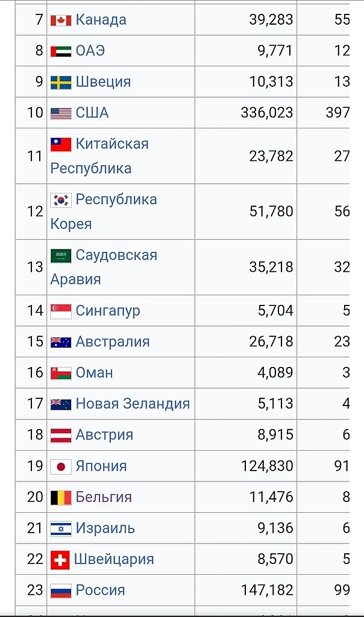
Task: Open the Австралия link
Action: 113,342
